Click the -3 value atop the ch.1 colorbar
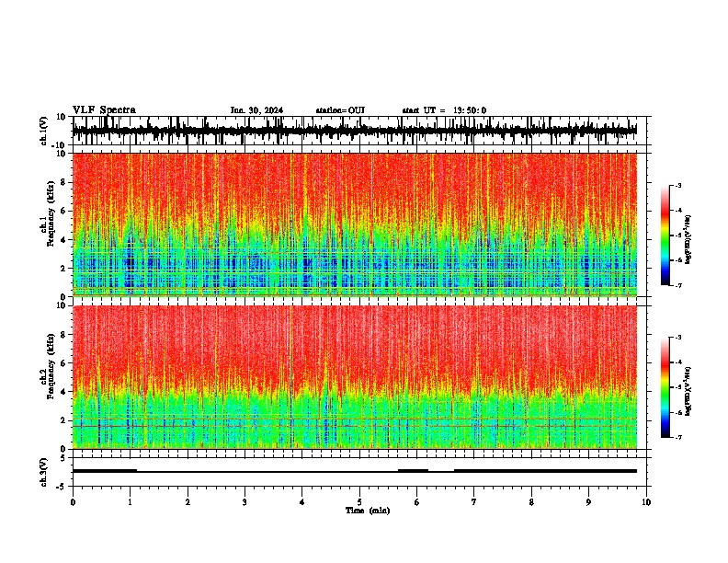This screenshot has width=728, height=563. (x=678, y=185)
